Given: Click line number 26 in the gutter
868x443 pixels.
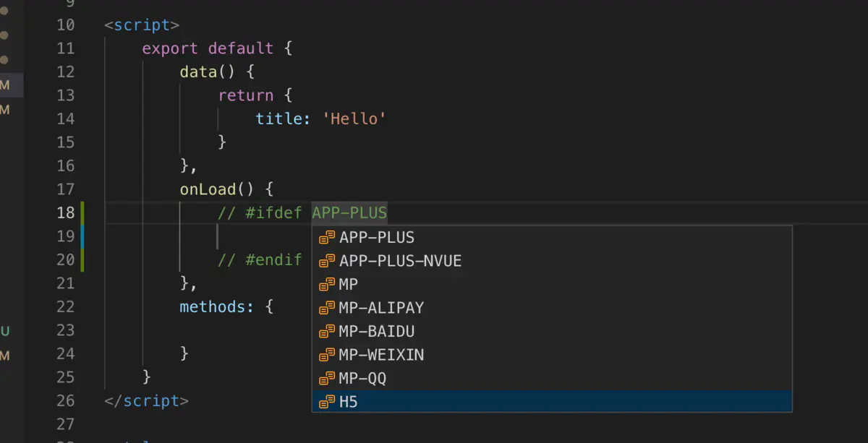Looking at the screenshot, I should (65, 400).
